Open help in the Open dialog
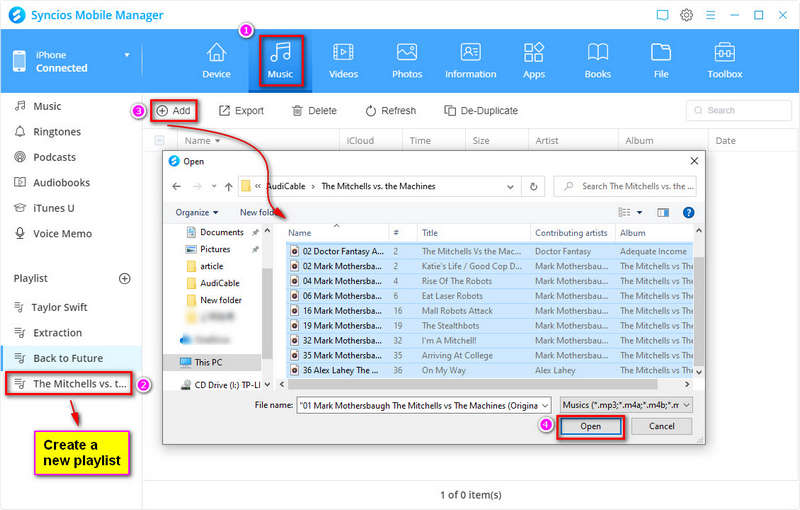The height and width of the screenshot is (510, 800). 688,213
